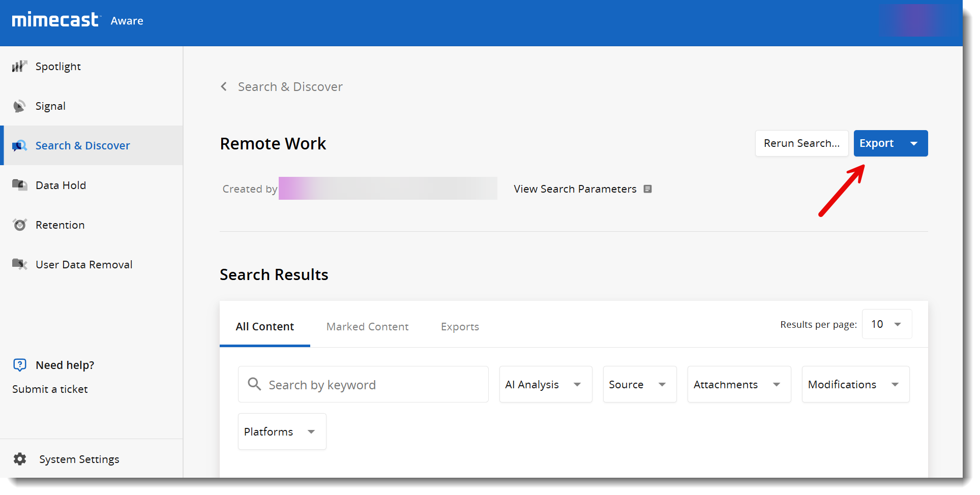
Task: Click the Rerun Search button
Action: tap(801, 144)
